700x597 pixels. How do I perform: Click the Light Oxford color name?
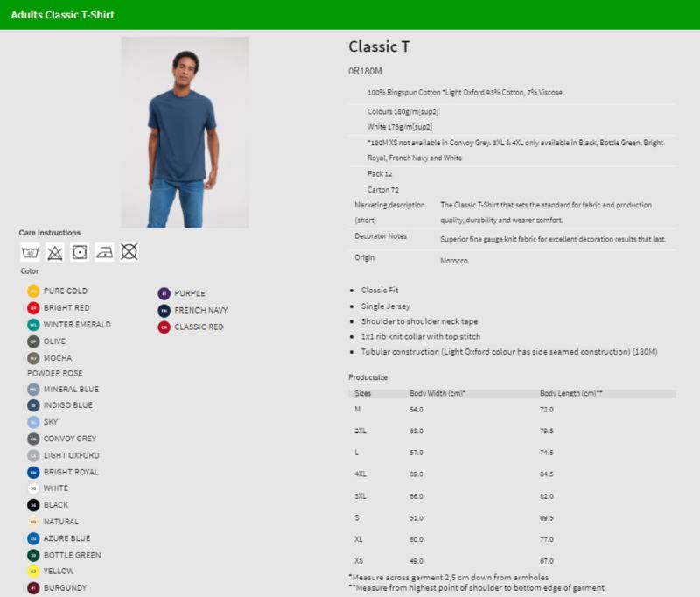click(x=71, y=455)
